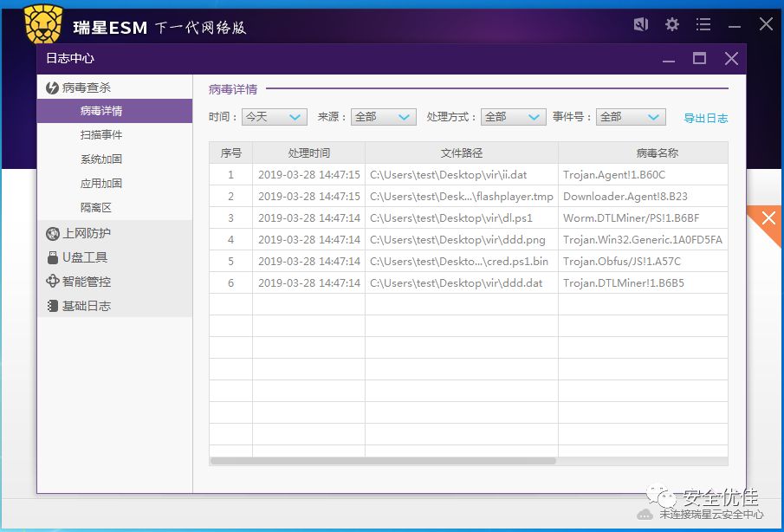The width and height of the screenshot is (784, 532).
Task: Open the 来源 dropdown
Action: 383,117
